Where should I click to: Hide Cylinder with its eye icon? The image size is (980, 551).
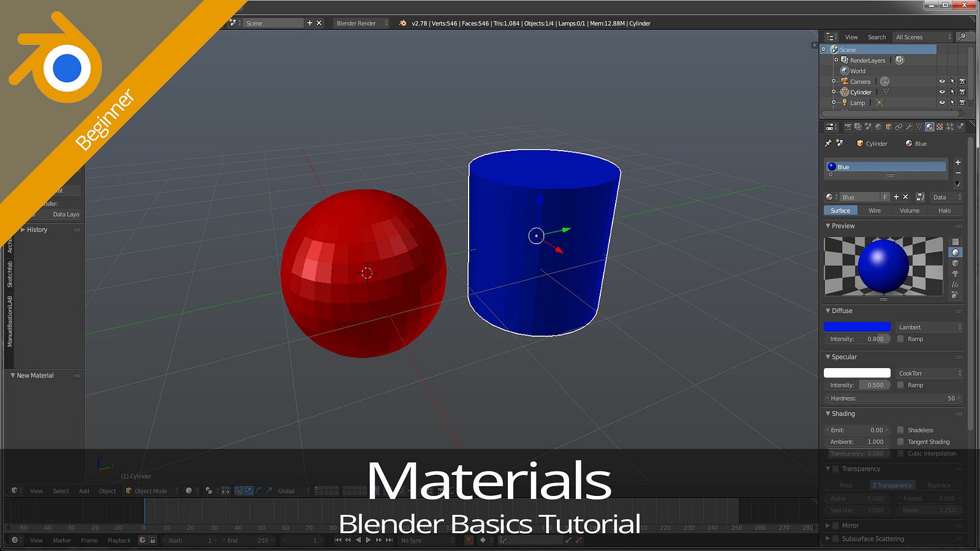coord(942,92)
